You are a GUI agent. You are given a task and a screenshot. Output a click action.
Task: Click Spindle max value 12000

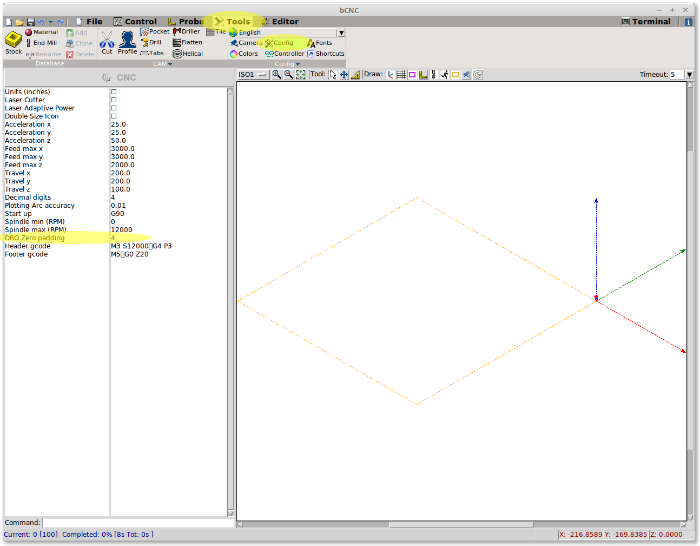pyautogui.click(x=121, y=229)
